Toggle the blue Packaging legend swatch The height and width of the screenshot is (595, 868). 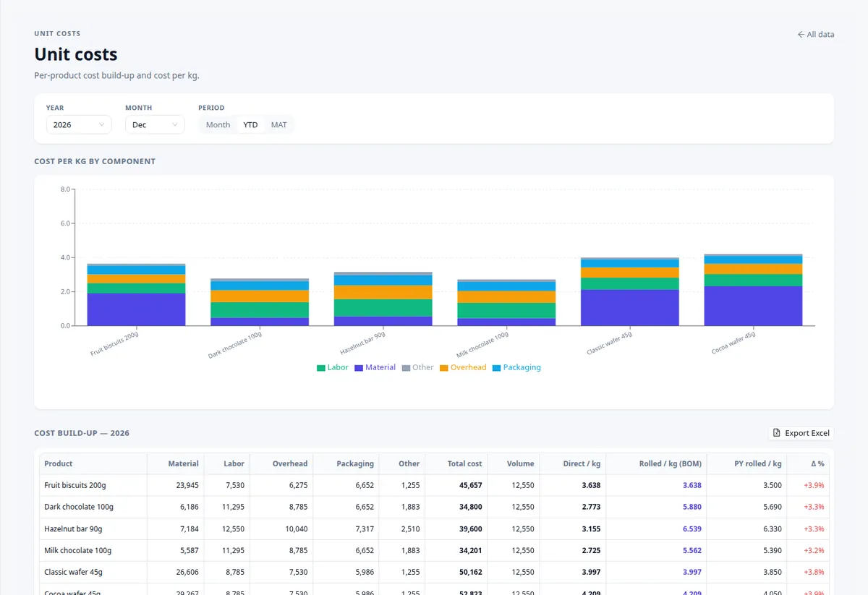[x=497, y=368]
